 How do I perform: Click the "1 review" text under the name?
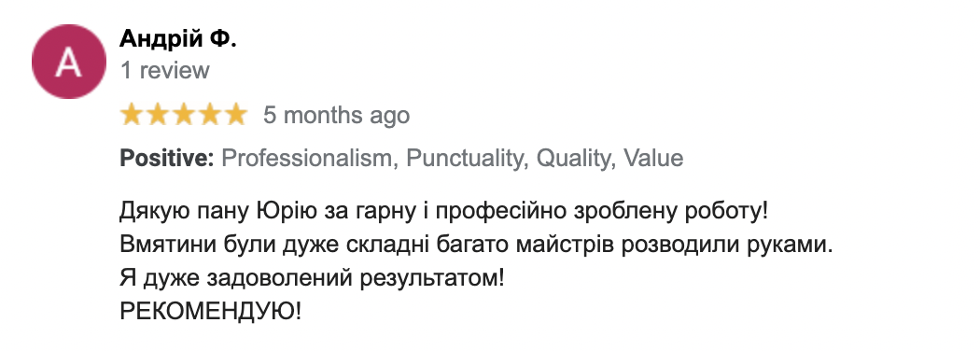pyautogui.click(x=164, y=70)
